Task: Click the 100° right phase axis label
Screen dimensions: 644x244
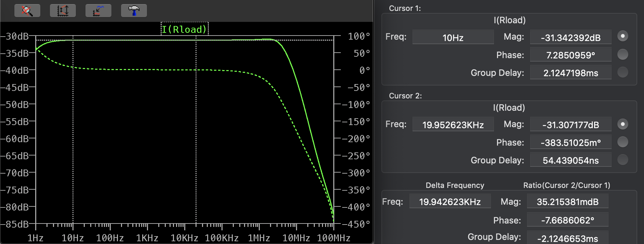Action: tap(359, 36)
